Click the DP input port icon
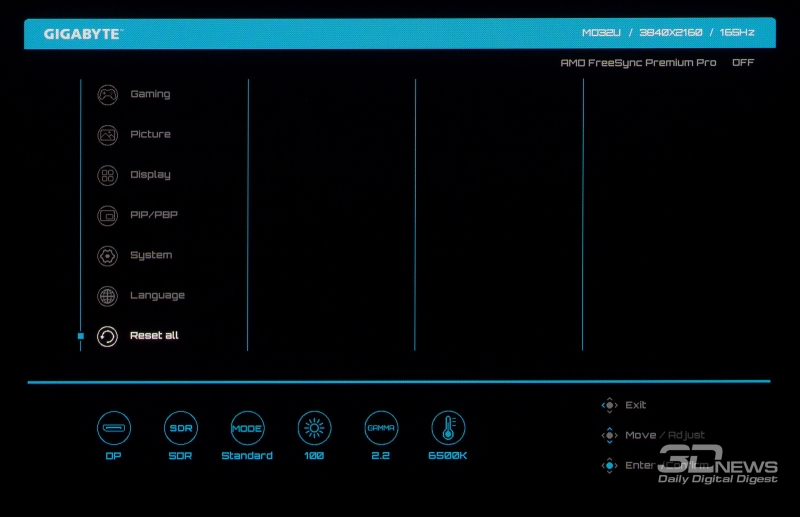Image resolution: width=800 pixels, height=517 pixels. 113,428
